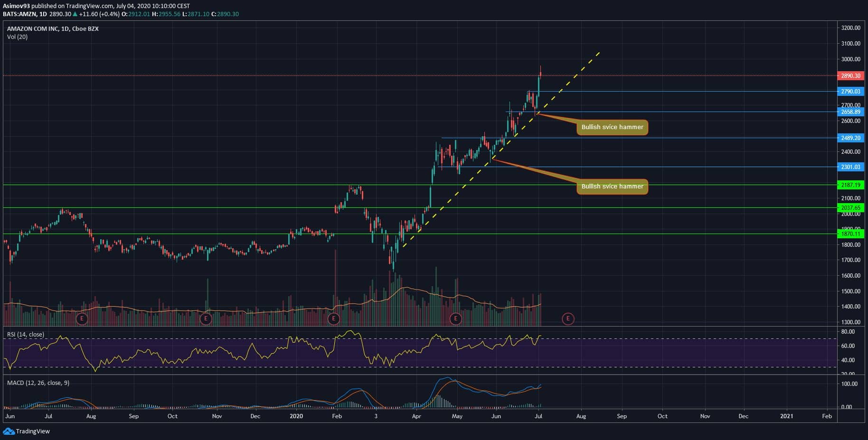The height and width of the screenshot is (440, 868).
Task: Click the green 1870.11 support level label
Action: pyautogui.click(x=850, y=234)
